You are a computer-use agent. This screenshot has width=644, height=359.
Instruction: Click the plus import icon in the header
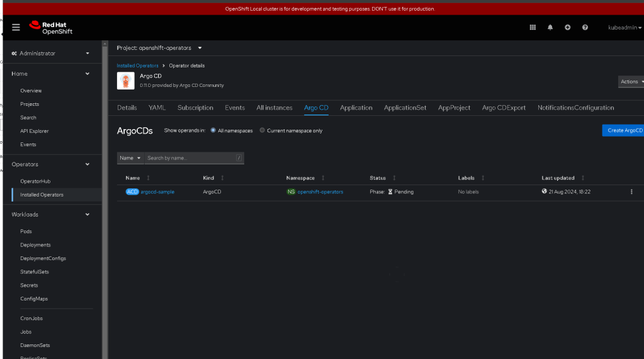click(568, 28)
